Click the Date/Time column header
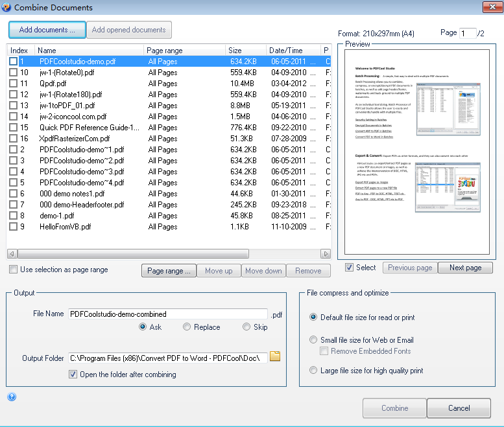Image resolution: width=504 pixels, height=427 pixels. pyautogui.click(x=293, y=51)
